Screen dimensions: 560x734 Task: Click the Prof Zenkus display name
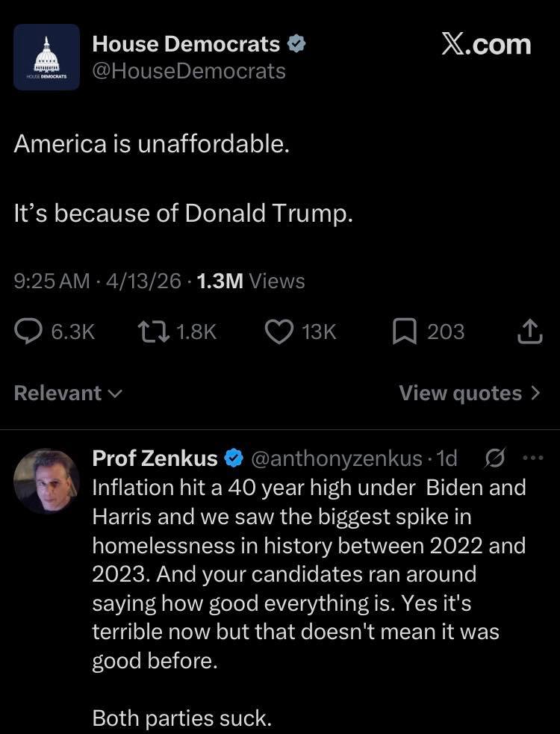coord(155,457)
